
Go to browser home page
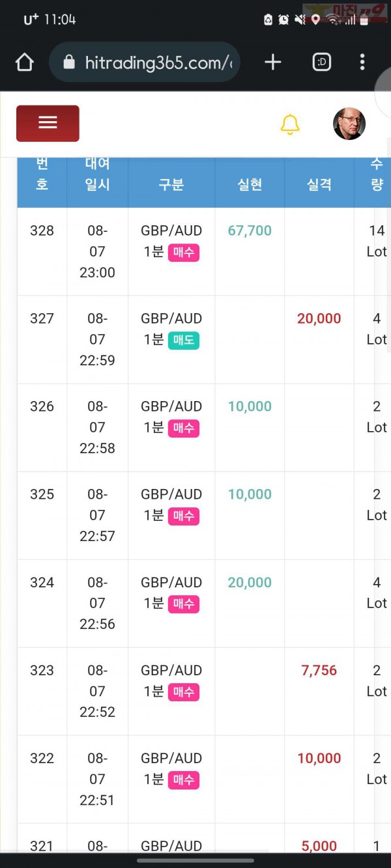pyautogui.click(x=24, y=63)
